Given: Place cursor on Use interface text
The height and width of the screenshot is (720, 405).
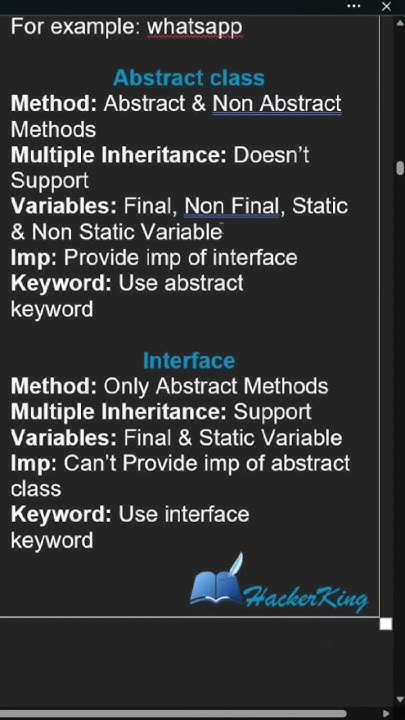Looking at the screenshot, I should pyautogui.click(x=184, y=514).
